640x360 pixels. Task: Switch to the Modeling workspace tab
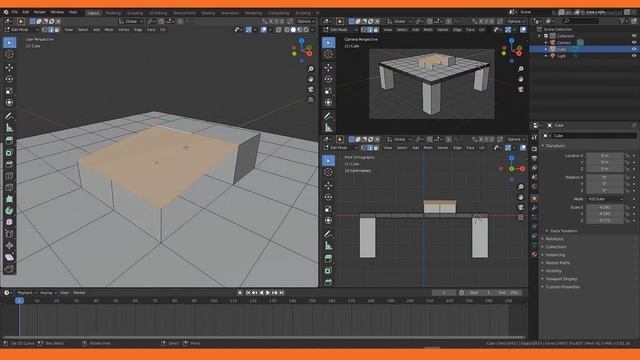click(x=113, y=13)
